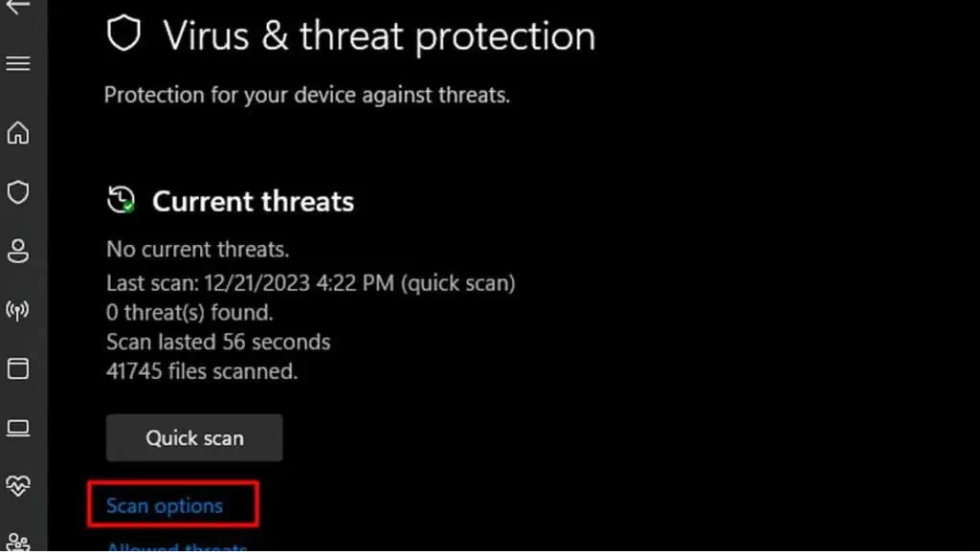Image resolution: width=980 pixels, height=555 pixels.
Task: Open Device performance & health heart icon
Action: click(18, 486)
